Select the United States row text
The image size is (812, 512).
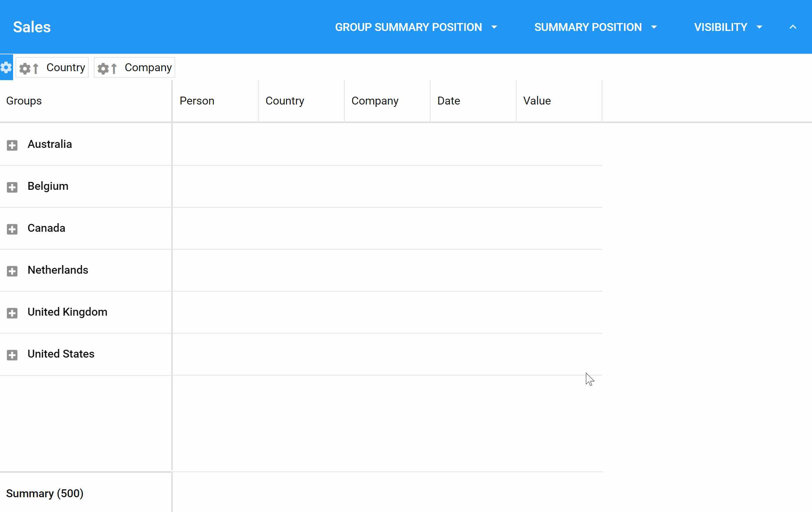click(61, 354)
